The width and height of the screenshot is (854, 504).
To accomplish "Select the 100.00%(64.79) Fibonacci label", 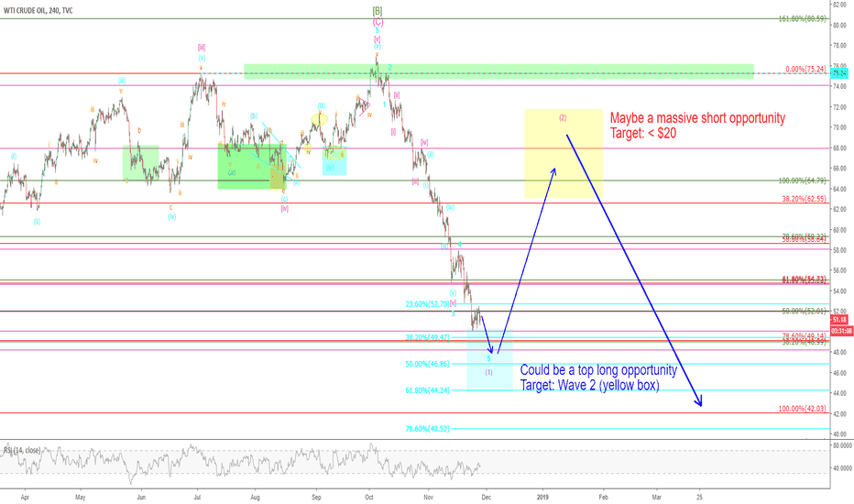I will point(802,181).
